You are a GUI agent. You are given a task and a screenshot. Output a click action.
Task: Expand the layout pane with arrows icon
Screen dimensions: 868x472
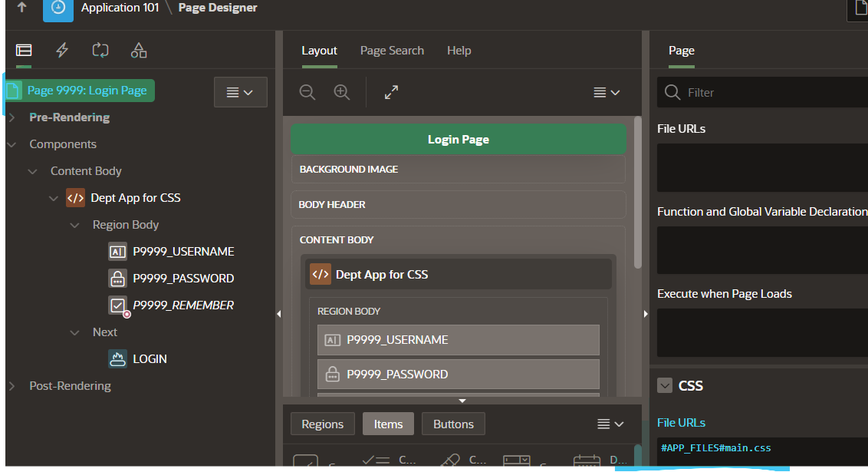[391, 92]
